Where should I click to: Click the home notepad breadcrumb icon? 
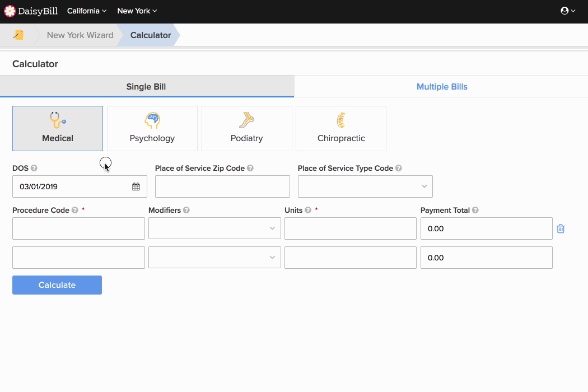click(x=18, y=35)
